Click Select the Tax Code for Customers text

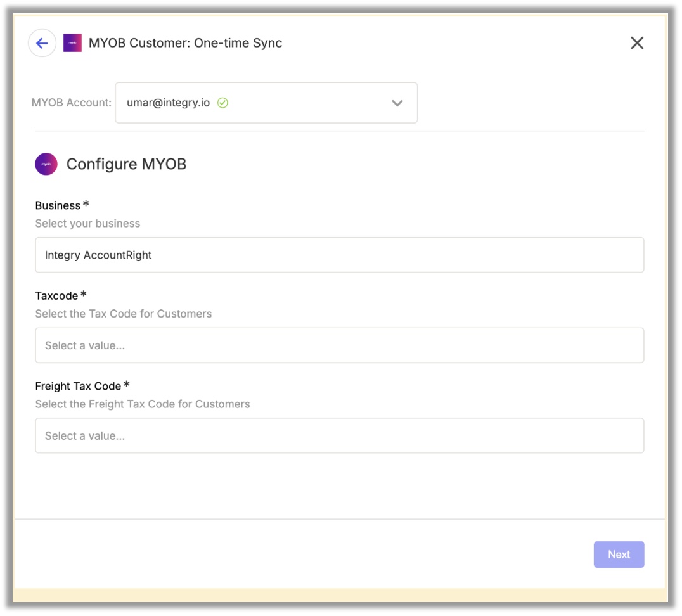click(x=124, y=314)
